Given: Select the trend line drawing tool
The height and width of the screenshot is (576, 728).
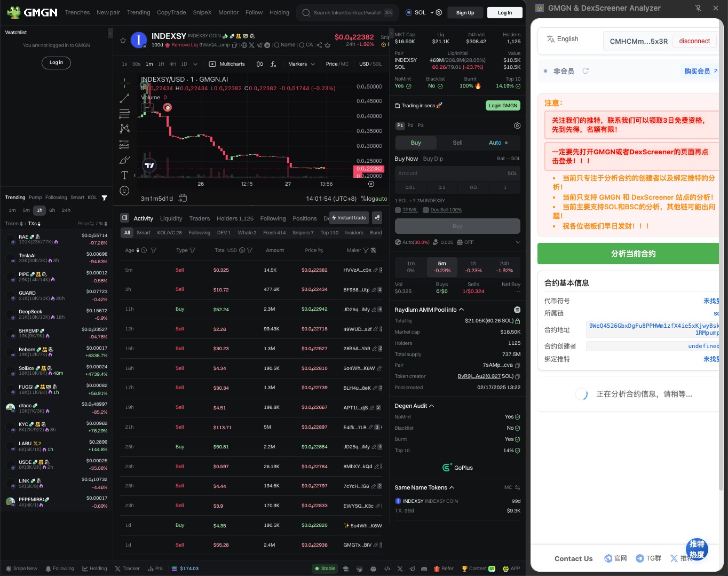Looking at the screenshot, I should (x=124, y=98).
